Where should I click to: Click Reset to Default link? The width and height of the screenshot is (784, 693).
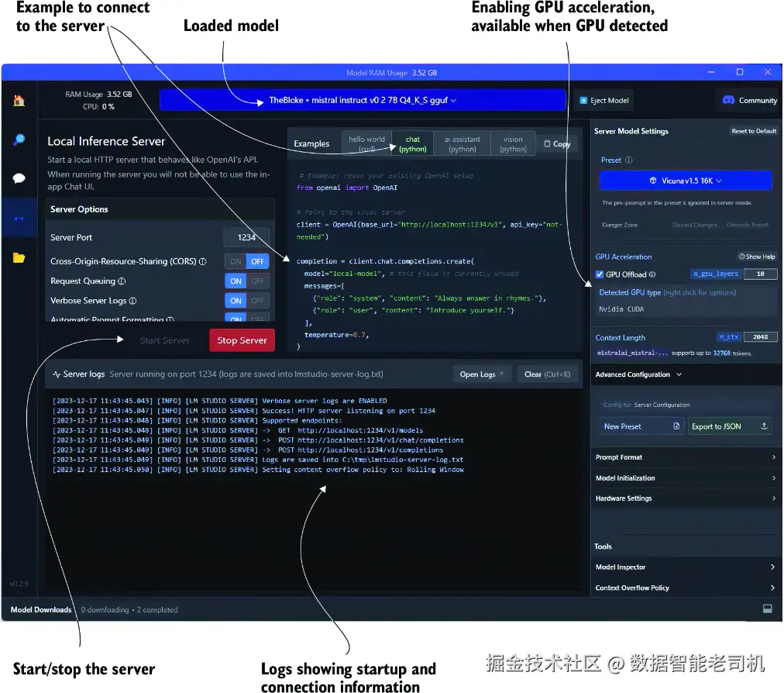[754, 131]
